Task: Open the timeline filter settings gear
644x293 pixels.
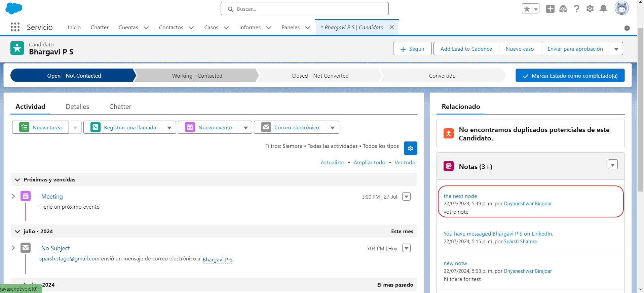Action: [x=411, y=148]
